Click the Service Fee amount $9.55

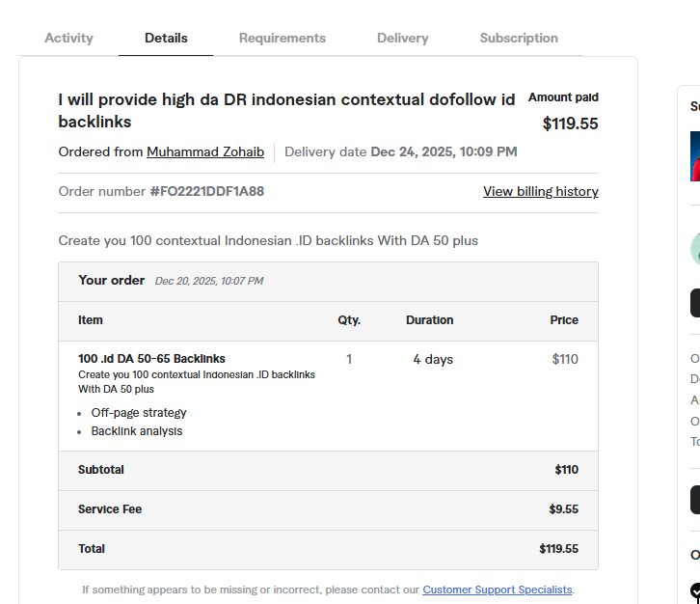pos(563,509)
